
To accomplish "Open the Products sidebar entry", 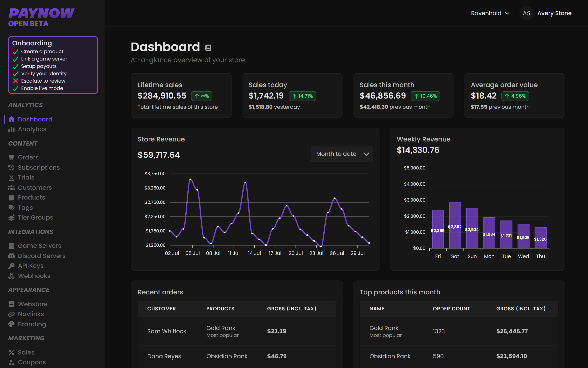I will click(31, 197).
